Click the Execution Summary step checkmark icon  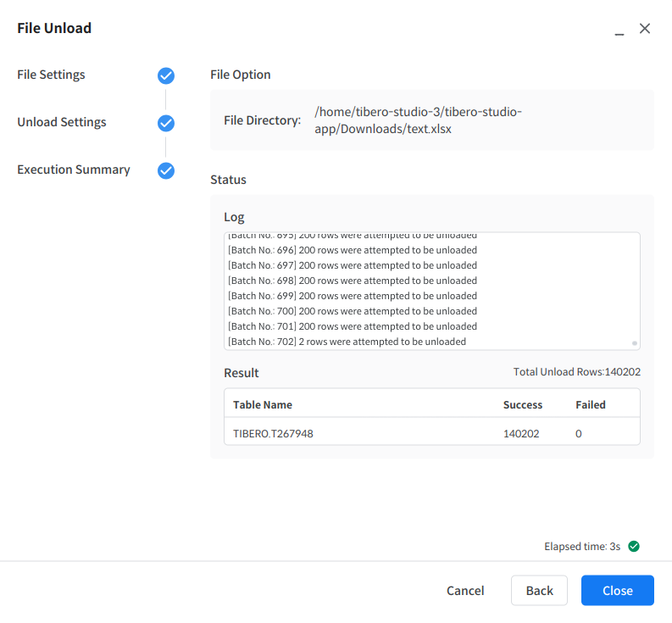coord(166,170)
